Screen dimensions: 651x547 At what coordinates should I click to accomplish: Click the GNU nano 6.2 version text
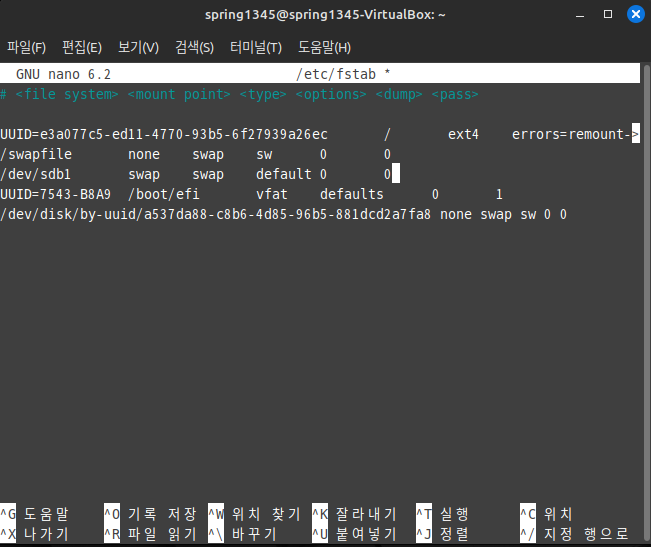click(63, 74)
